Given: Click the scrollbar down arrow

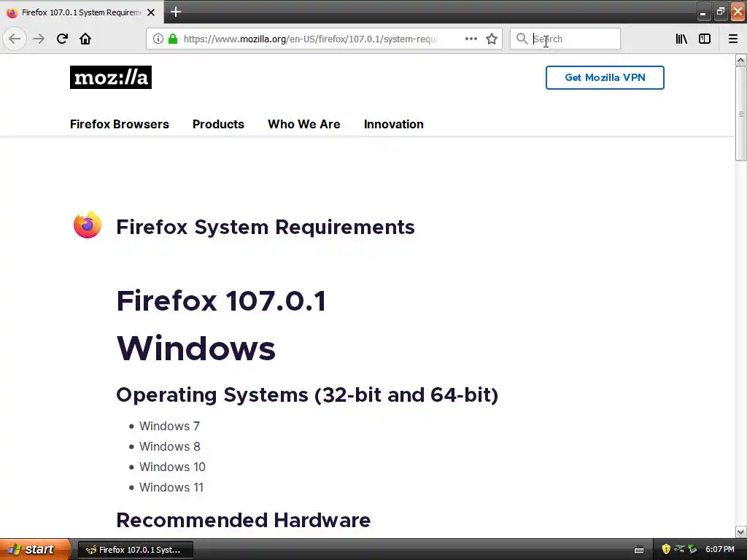Looking at the screenshot, I should [740, 532].
